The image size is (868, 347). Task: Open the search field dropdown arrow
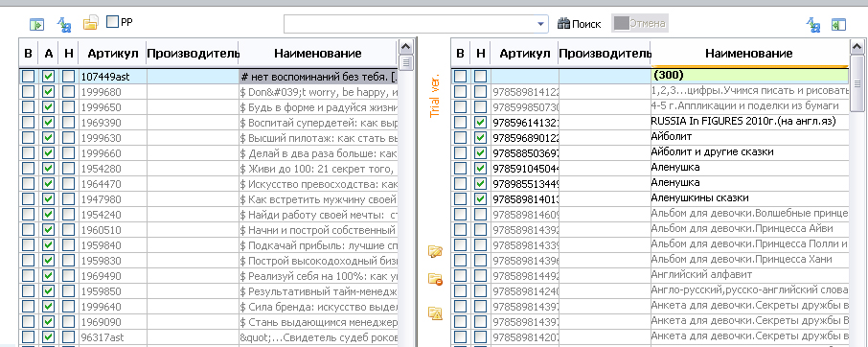[541, 24]
